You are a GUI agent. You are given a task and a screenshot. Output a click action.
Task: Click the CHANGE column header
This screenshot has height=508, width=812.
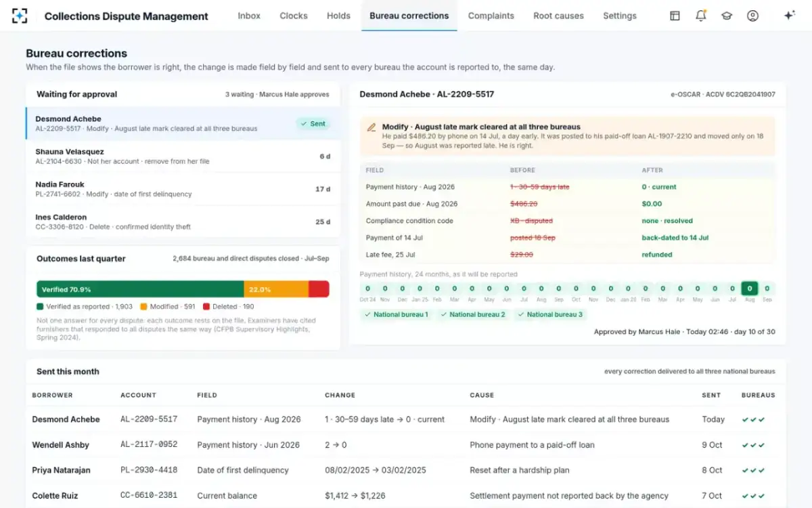[x=340, y=395]
